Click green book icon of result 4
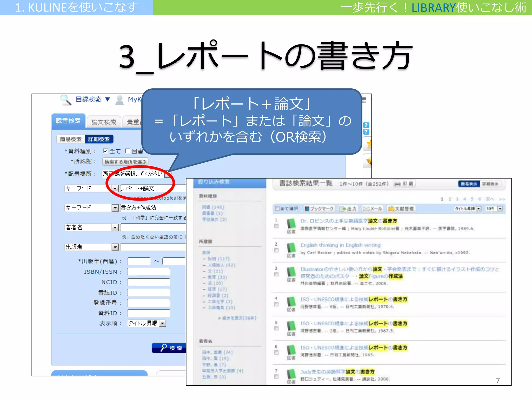This screenshot has height=399, width=532. pyautogui.click(x=291, y=302)
